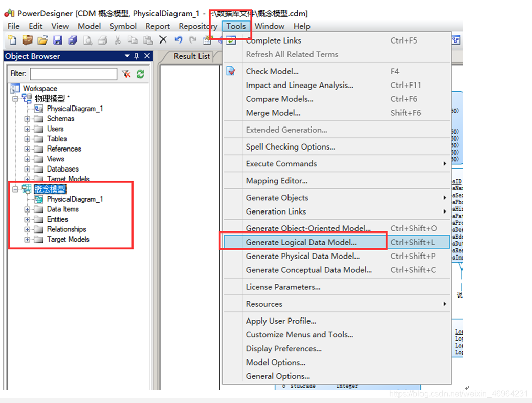Open the Execute Commands submenu
Screen dimensions: 532x403
coord(337,164)
